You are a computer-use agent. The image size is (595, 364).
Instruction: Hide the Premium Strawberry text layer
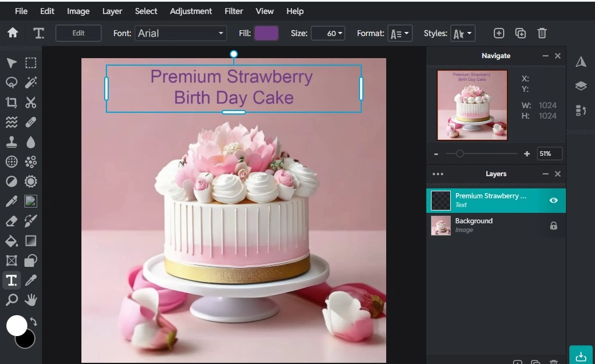pyautogui.click(x=553, y=200)
